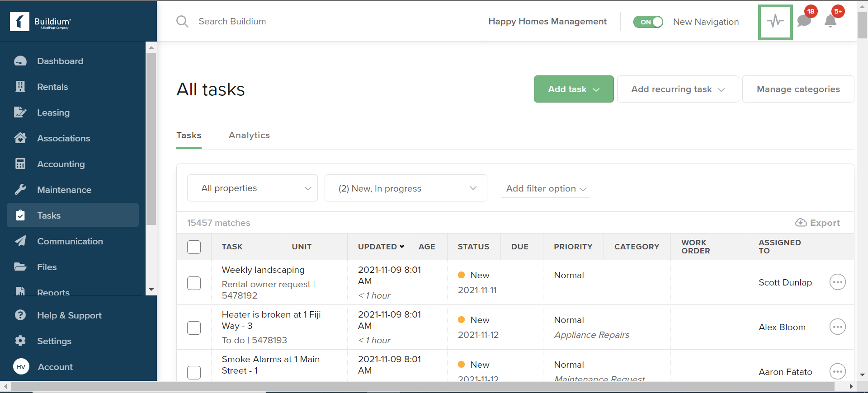The height and width of the screenshot is (393, 868).
Task: Click the 15457 matches count text
Action: (x=218, y=223)
